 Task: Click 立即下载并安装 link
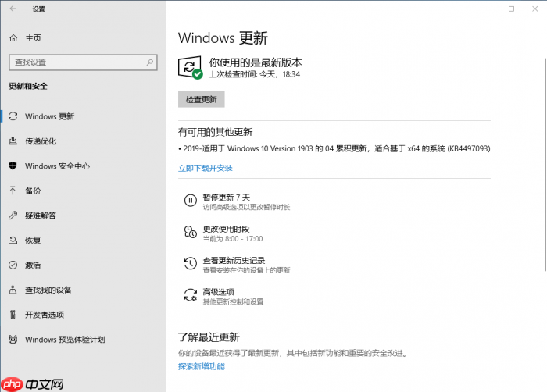205,168
